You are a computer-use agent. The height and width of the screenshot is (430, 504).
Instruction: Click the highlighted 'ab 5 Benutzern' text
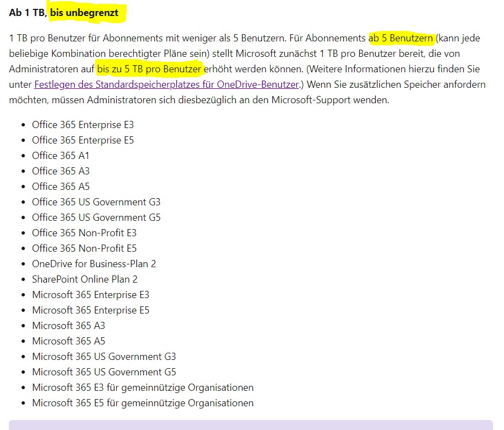[x=401, y=38]
